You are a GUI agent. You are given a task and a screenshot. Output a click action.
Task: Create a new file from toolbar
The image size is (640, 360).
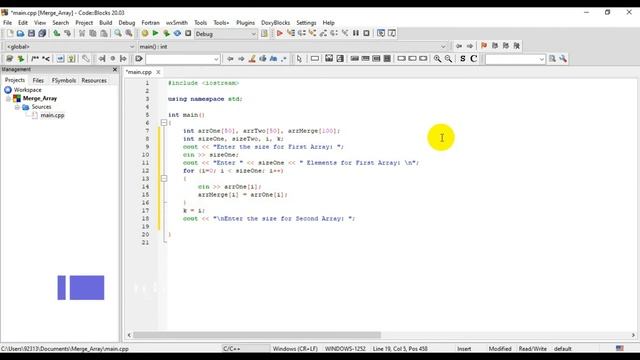[x=9, y=33]
